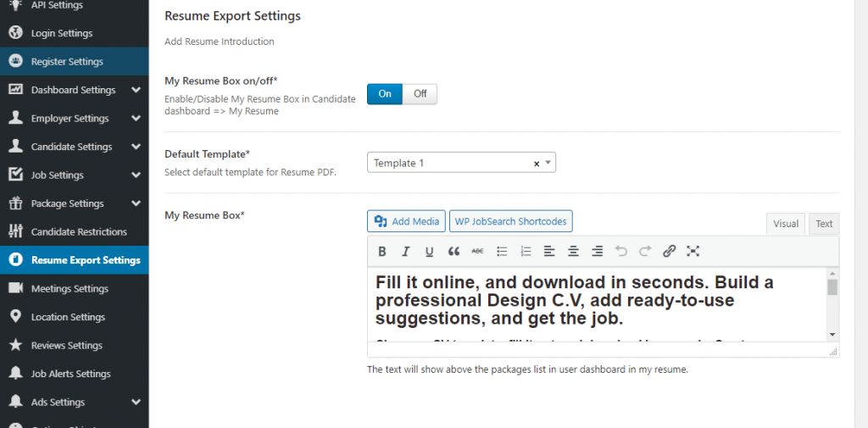Screen dimensions: 868x428
Task: Click the editor vertical scrollbar thumb
Action: tap(832, 287)
